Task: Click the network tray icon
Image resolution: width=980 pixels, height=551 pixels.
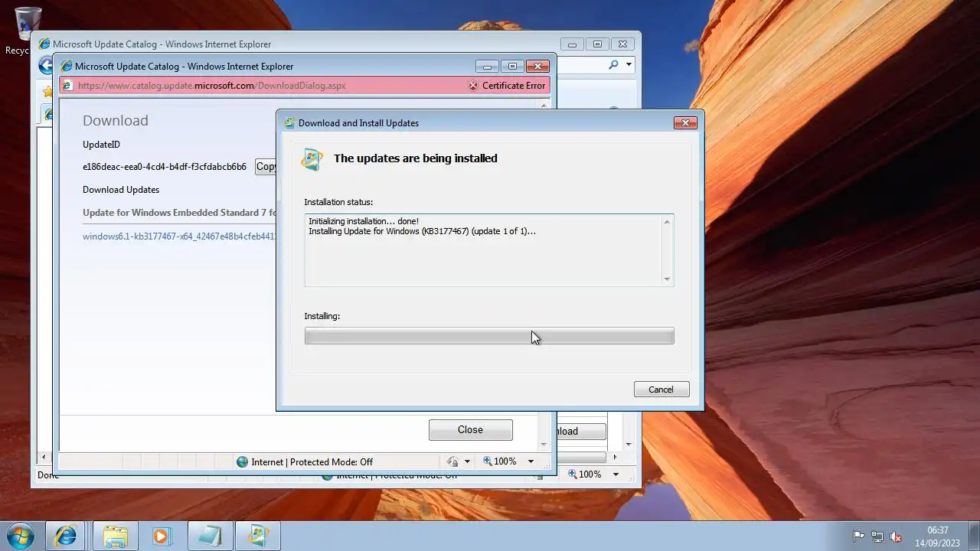Action: click(877, 537)
